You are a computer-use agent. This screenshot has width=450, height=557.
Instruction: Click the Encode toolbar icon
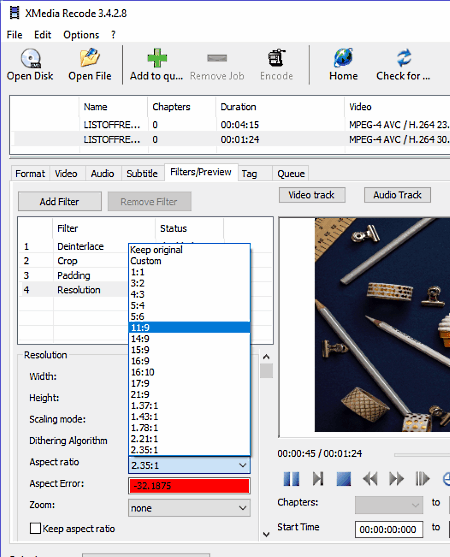[276, 58]
